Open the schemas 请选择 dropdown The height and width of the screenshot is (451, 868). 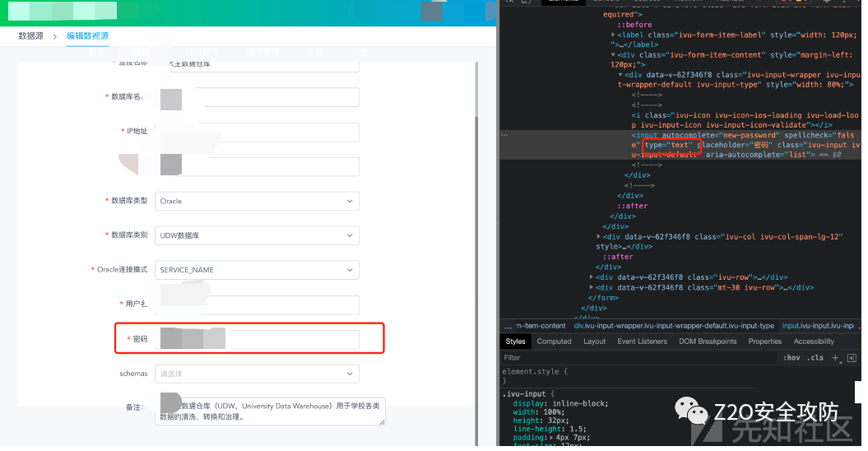point(257,374)
